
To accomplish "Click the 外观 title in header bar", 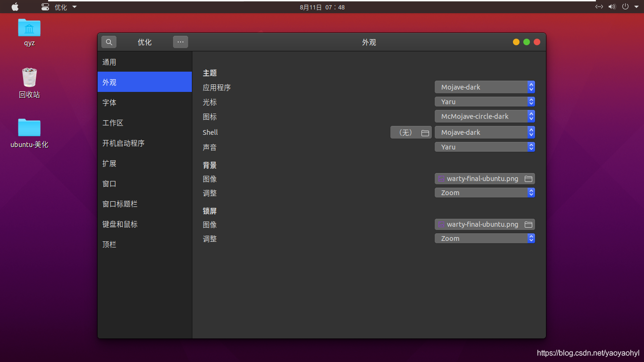I will coord(369,42).
